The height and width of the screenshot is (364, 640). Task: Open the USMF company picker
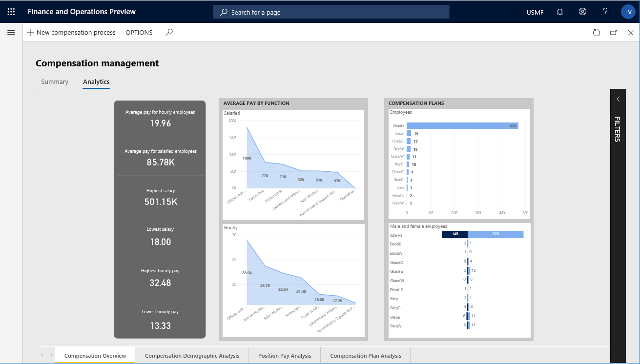coord(535,12)
